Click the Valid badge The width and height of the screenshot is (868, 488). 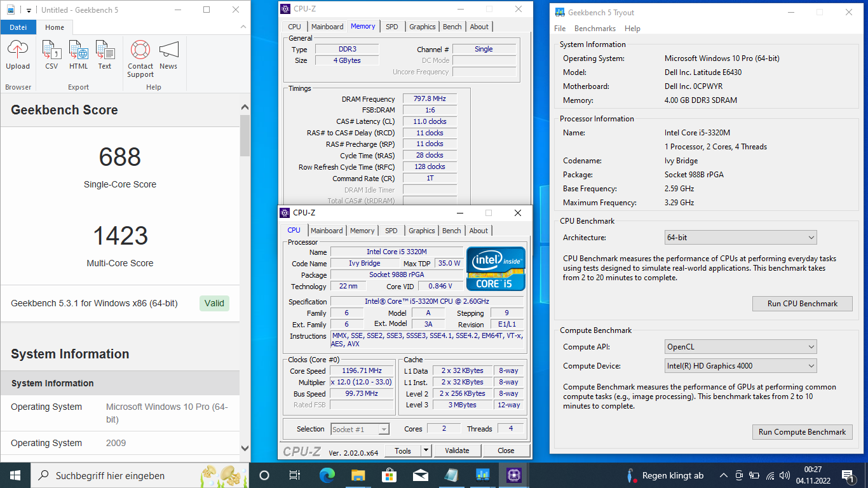tap(214, 303)
